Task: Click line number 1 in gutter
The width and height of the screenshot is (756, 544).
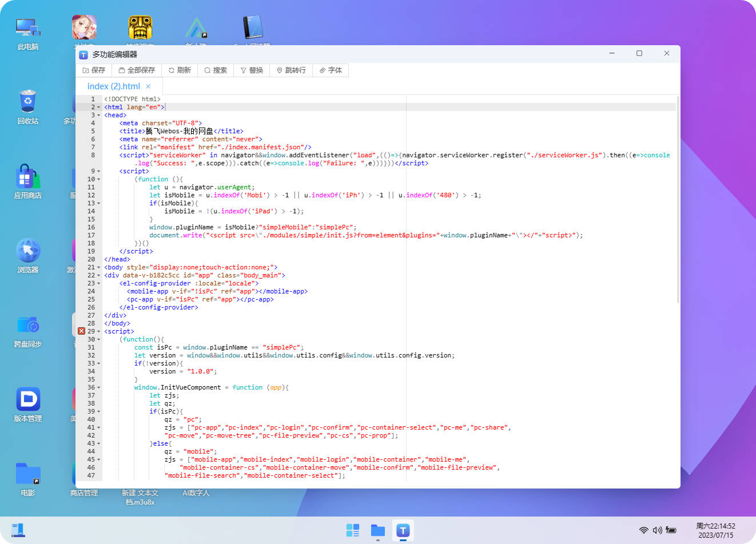Action: pyautogui.click(x=93, y=99)
